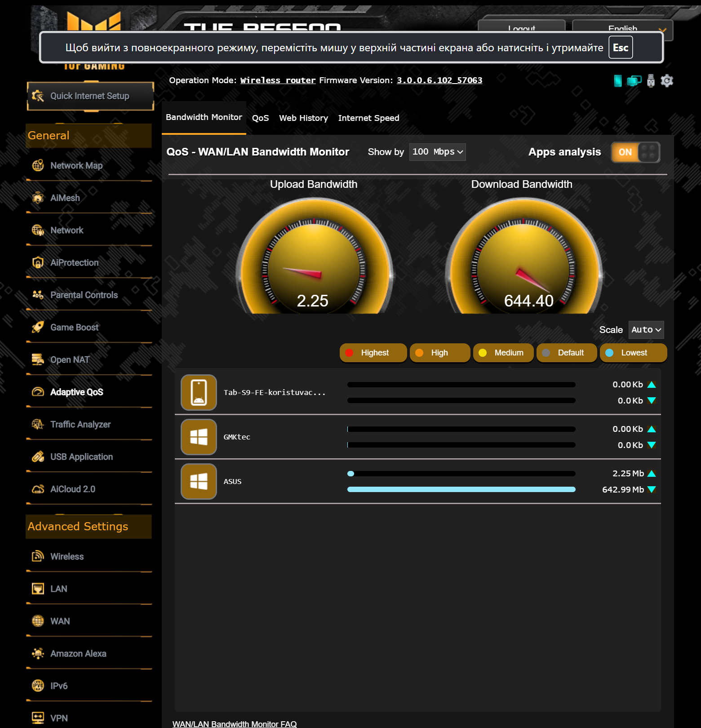Click the Highest priority legend button

(x=373, y=353)
